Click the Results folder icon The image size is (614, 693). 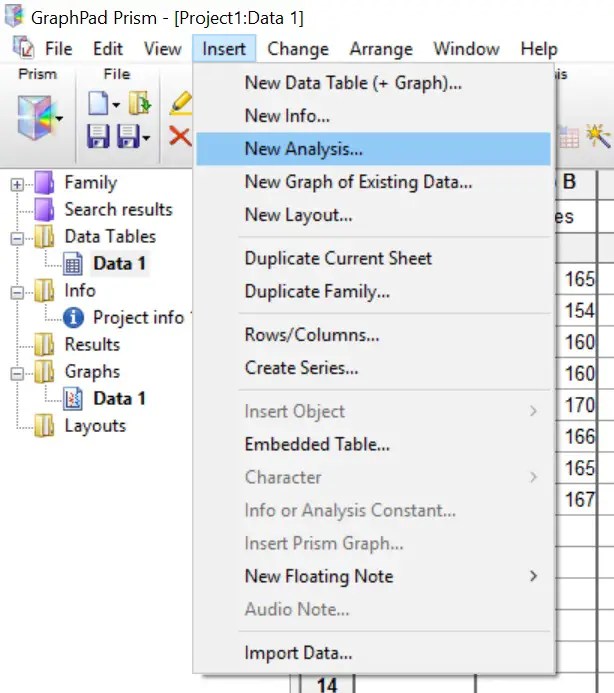(x=45, y=345)
